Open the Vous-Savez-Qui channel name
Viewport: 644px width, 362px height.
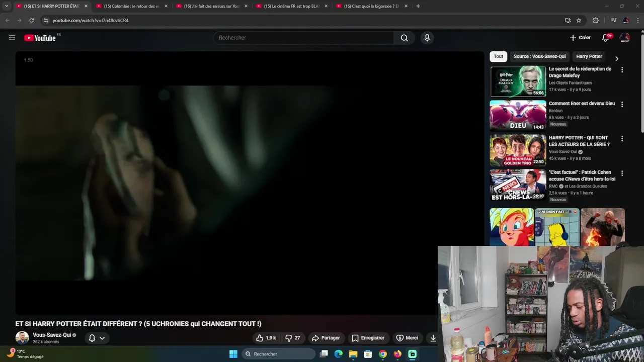coord(52,335)
